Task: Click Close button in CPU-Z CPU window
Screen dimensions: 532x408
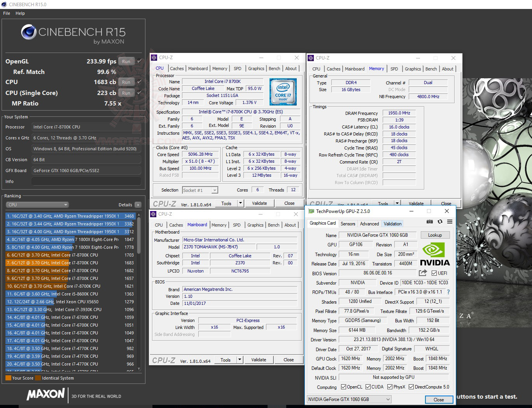Action: 289,203
